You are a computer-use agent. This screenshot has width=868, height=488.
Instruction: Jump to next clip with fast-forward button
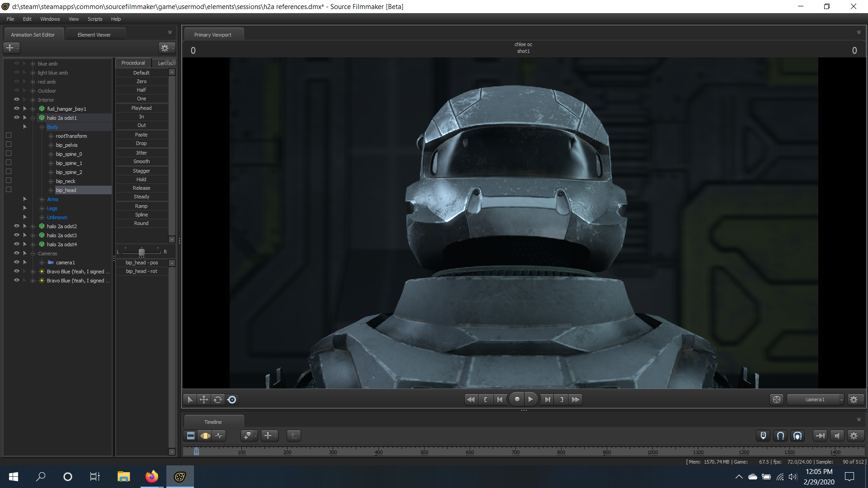click(576, 399)
